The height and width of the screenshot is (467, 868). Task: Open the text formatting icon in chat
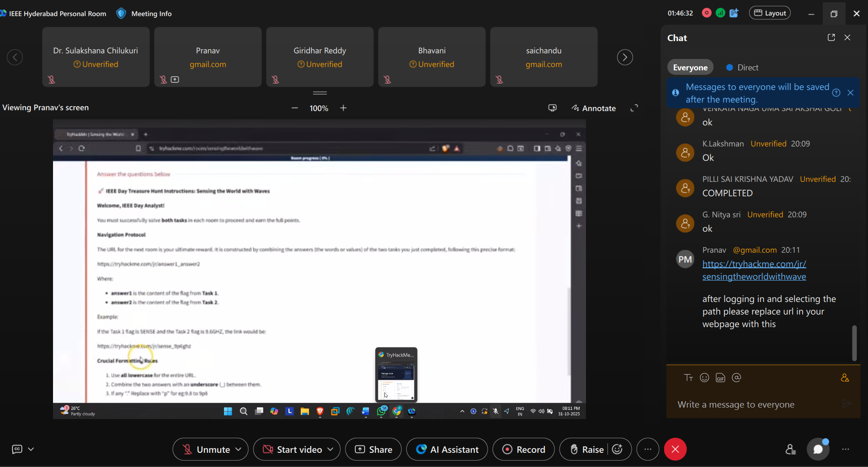[688, 377]
